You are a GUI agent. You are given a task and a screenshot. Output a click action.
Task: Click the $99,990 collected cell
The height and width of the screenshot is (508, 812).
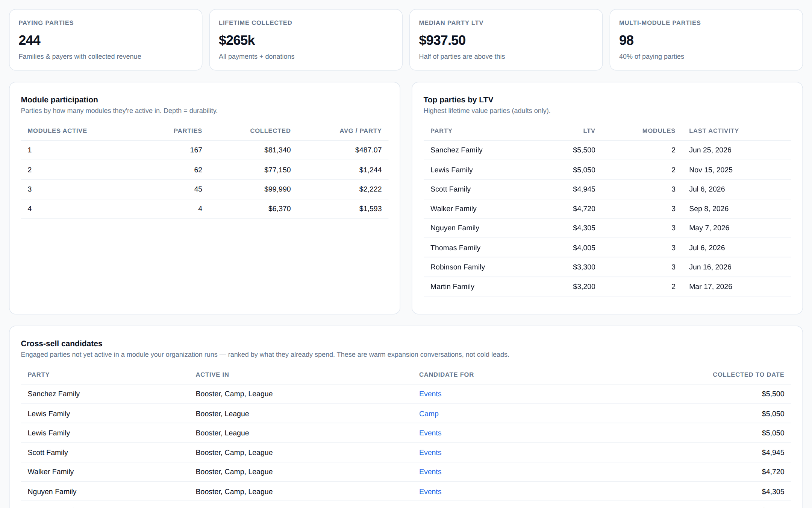(x=277, y=189)
